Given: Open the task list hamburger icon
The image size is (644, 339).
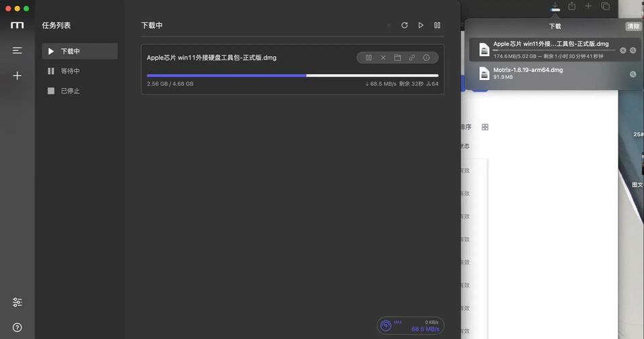Looking at the screenshot, I should tap(17, 50).
